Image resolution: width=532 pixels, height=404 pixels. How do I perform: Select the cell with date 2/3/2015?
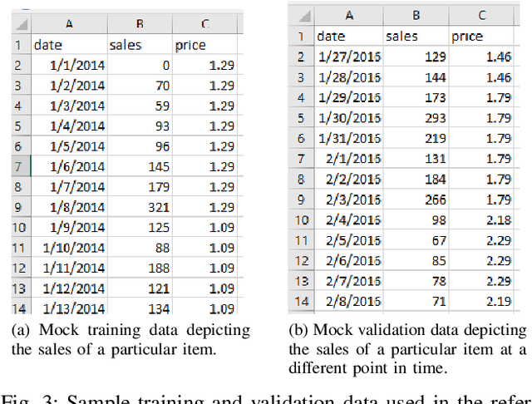coord(348,199)
